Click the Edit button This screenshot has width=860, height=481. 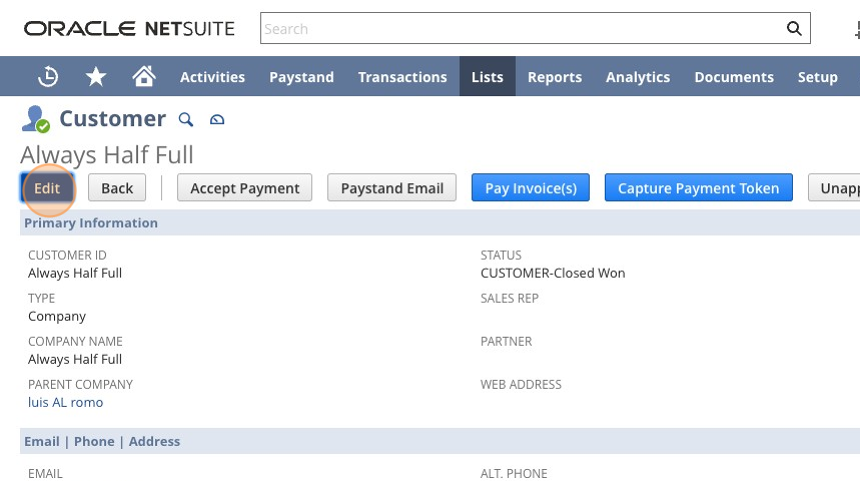[x=47, y=188]
